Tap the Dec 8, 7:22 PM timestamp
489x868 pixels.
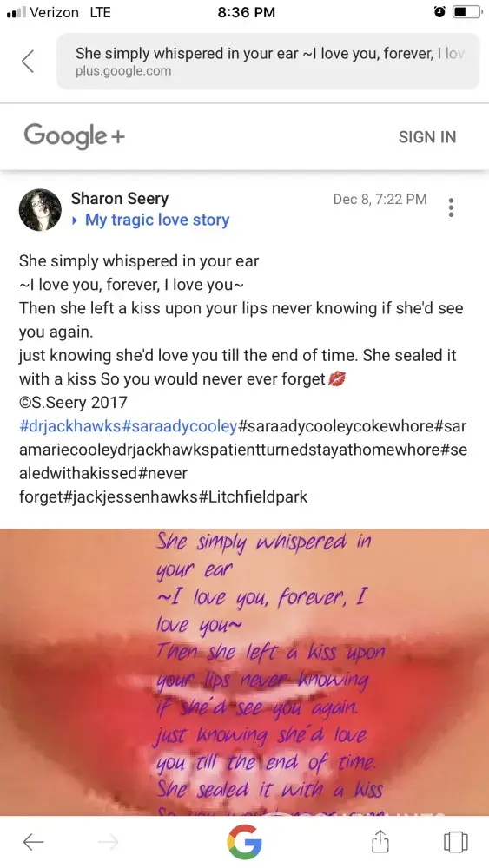[x=380, y=200]
